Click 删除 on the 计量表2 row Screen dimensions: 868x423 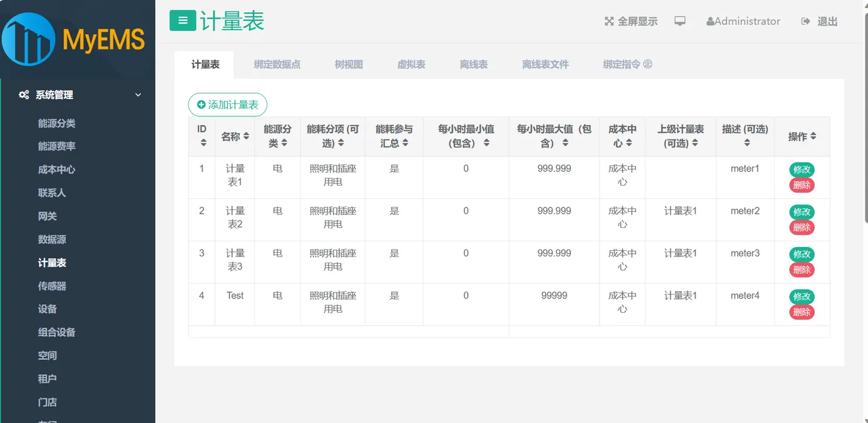click(802, 227)
